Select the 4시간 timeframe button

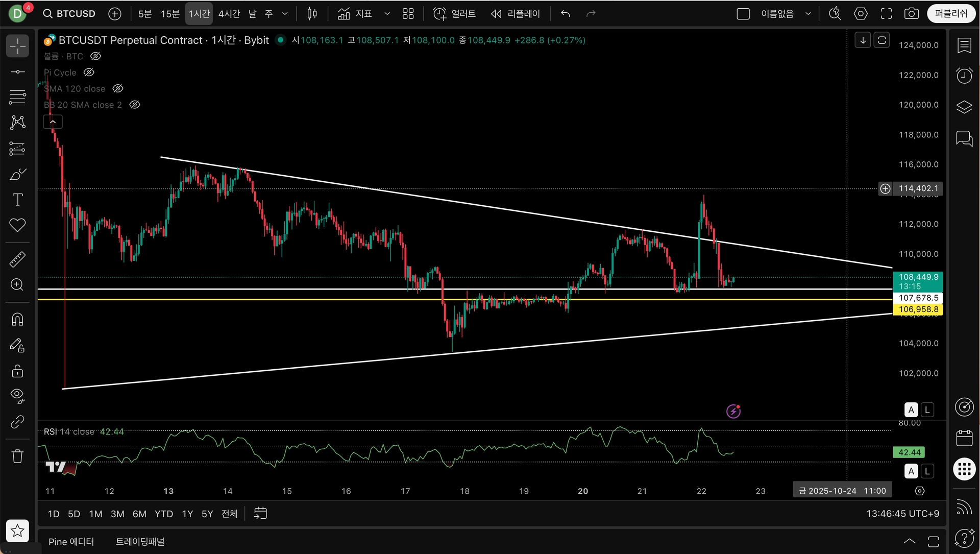229,14
